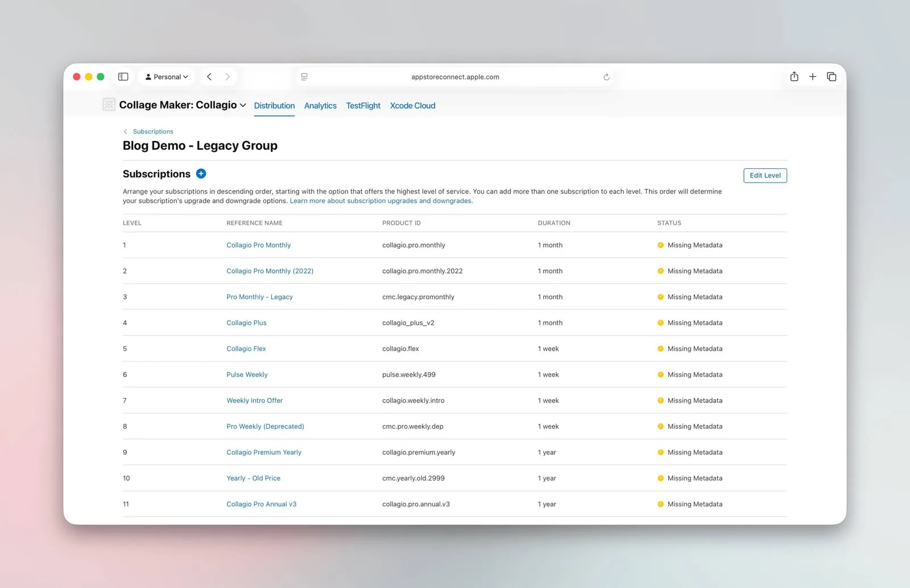Click the LEVEL column header
Screen dimensions: 910x588
tap(132, 223)
